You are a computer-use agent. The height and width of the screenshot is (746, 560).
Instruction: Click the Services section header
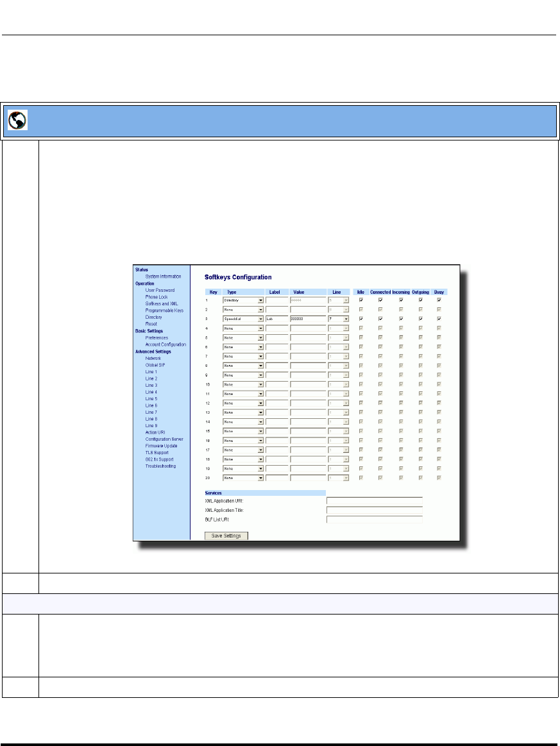(265, 493)
